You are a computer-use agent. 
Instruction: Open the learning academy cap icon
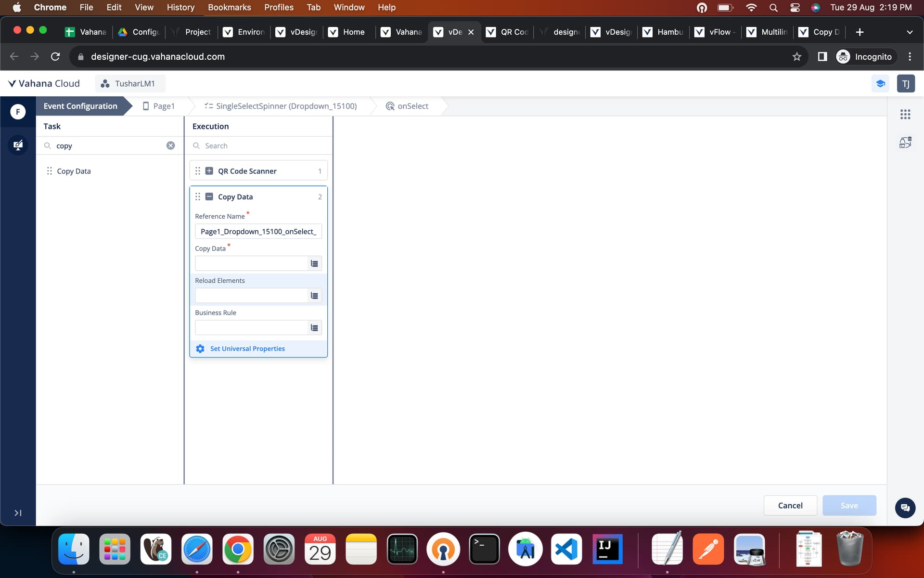[880, 83]
